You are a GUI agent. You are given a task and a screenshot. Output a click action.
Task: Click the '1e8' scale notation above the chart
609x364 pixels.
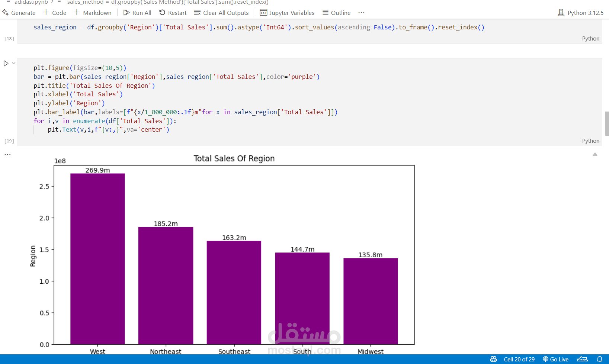(x=60, y=161)
